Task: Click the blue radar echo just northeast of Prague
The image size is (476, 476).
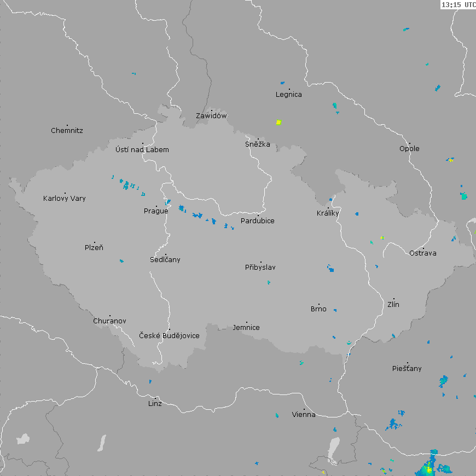Action: (168, 202)
